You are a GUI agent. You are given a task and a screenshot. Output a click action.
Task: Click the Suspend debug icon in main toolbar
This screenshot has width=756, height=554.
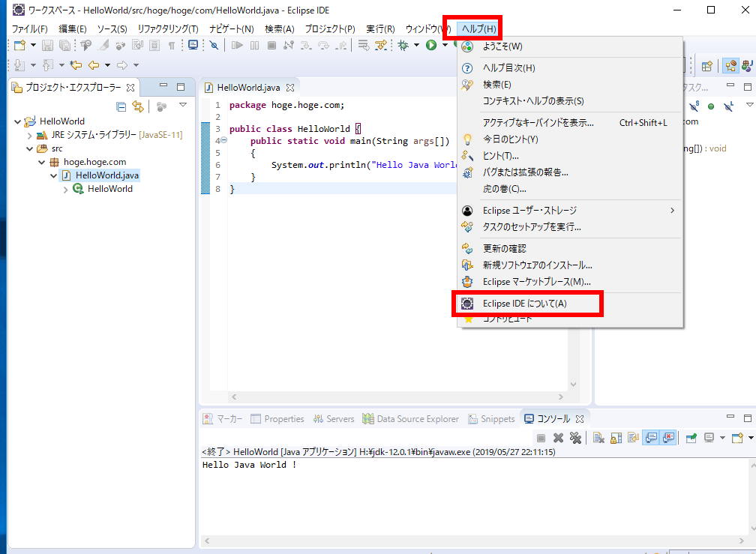(254, 46)
